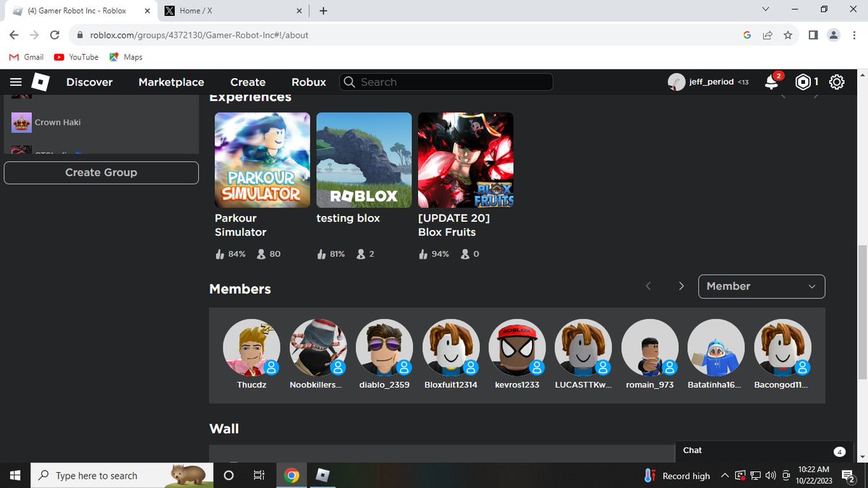Open the Roblox settings gear icon

[x=837, y=82]
